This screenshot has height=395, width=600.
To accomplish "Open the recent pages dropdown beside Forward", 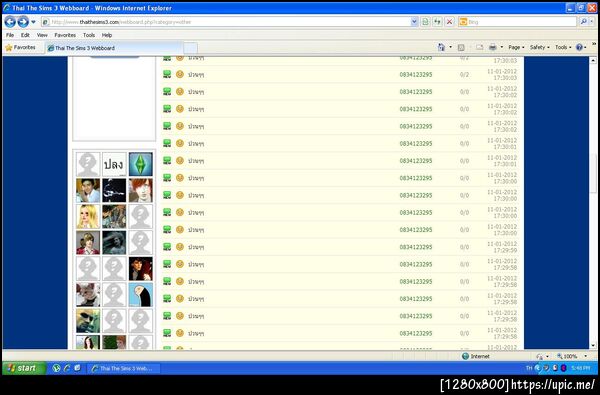I will tap(33, 22).
